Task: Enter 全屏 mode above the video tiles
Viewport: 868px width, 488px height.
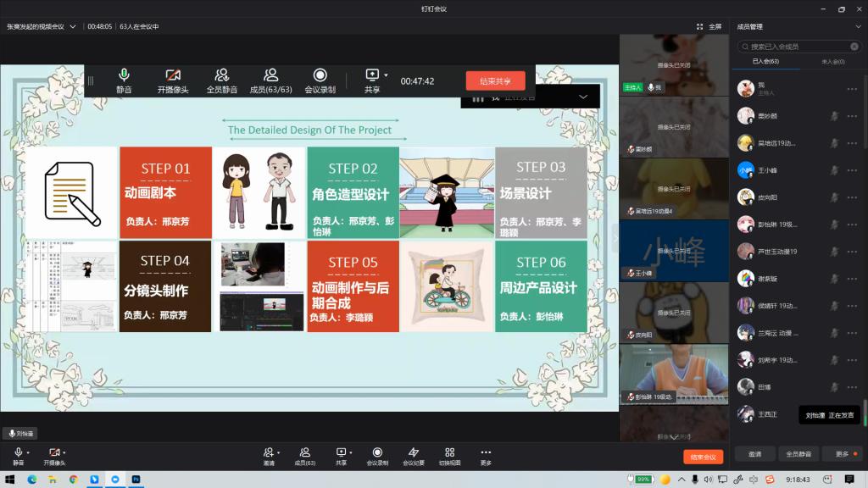Action: [709, 26]
